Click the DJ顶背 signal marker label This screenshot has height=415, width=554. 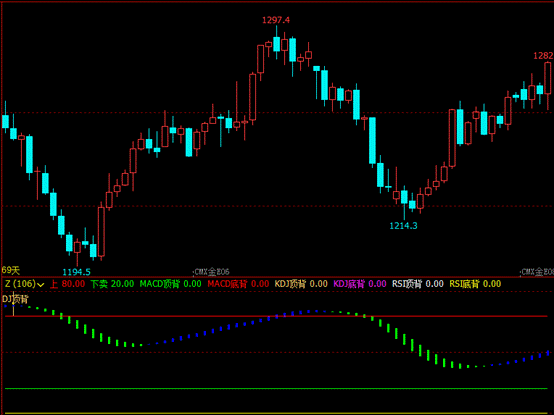[x=15, y=299]
